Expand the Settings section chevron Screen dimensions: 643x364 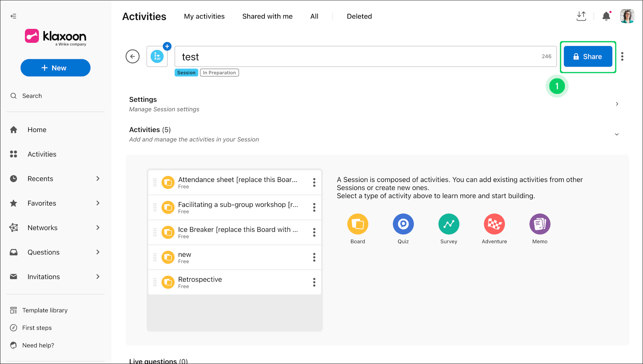tap(617, 104)
